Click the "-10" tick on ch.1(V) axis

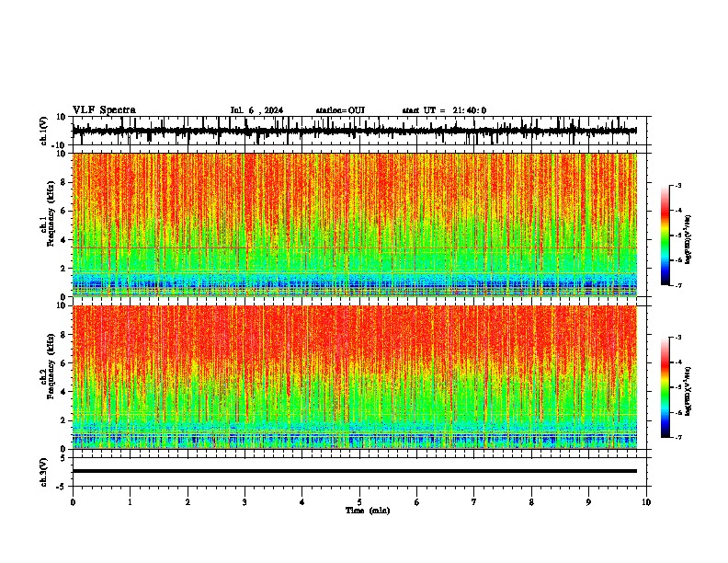tap(60, 145)
